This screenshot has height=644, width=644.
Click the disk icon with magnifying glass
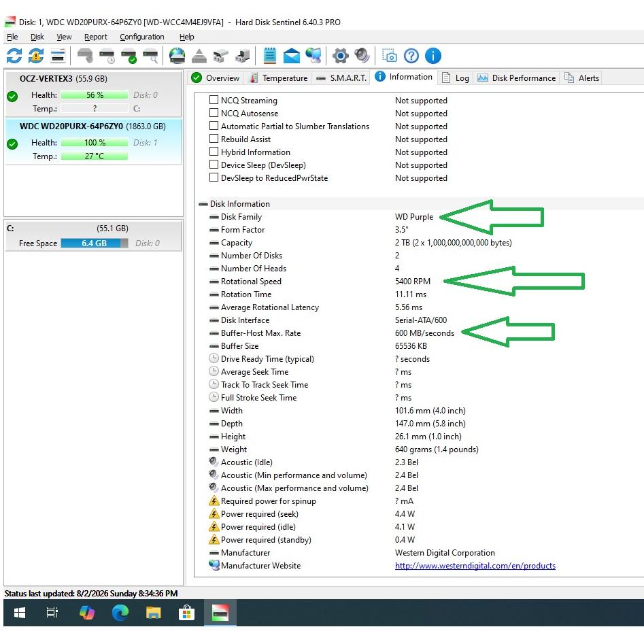coord(150,56)
